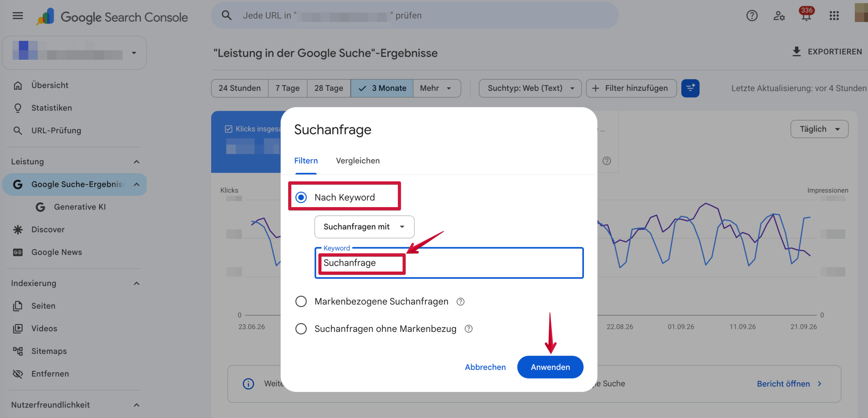Click the Videos icon in sidebar

(x=18, y=329)
